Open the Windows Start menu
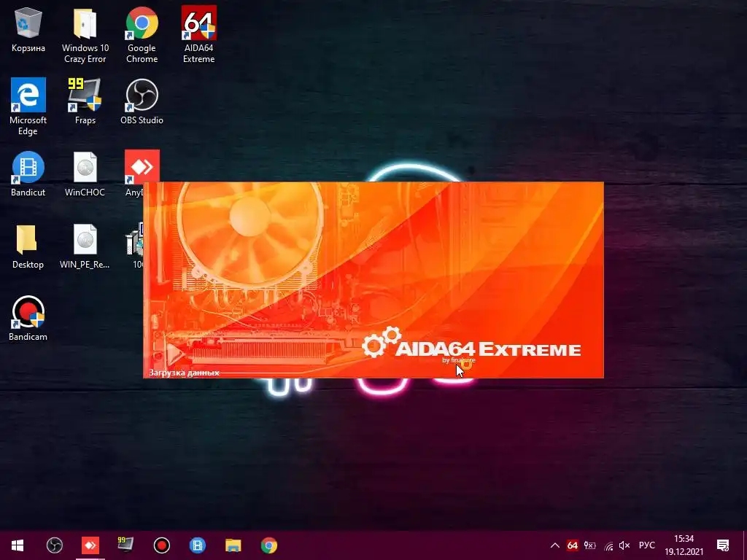747x560 pixels. (x=18, y=545)
